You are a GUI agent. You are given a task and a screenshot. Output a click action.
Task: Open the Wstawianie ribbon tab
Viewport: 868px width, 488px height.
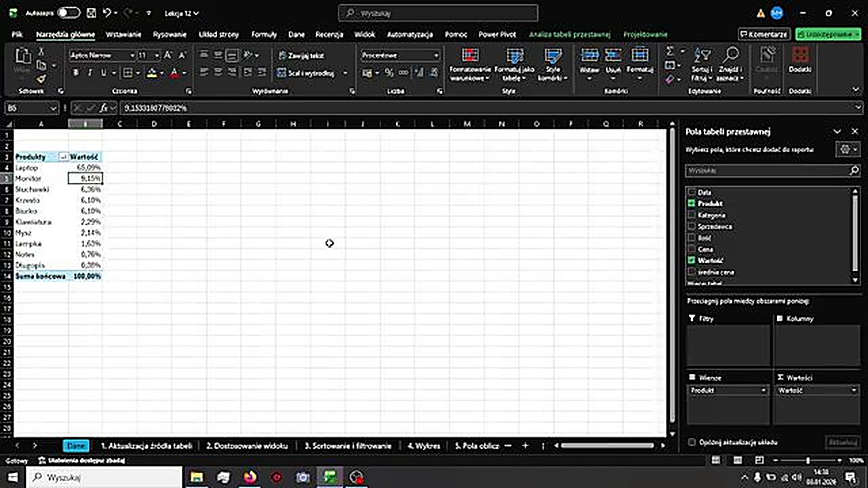coord(123,35)
